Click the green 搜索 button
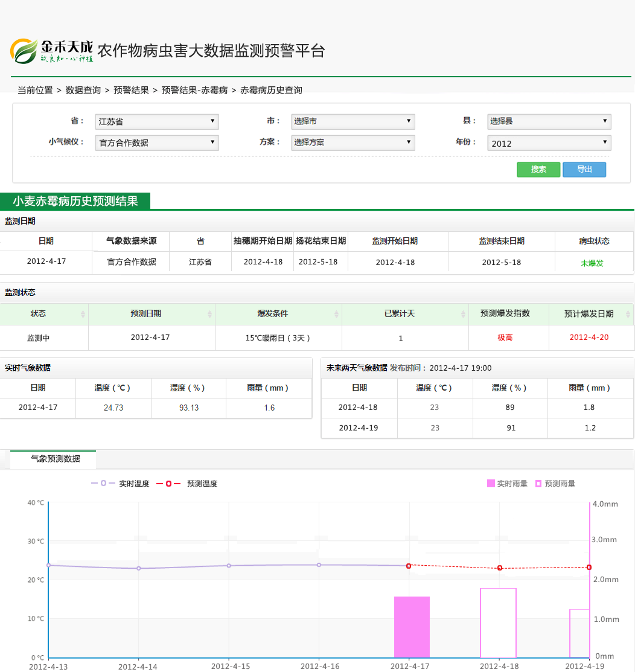 coord(538,170)
